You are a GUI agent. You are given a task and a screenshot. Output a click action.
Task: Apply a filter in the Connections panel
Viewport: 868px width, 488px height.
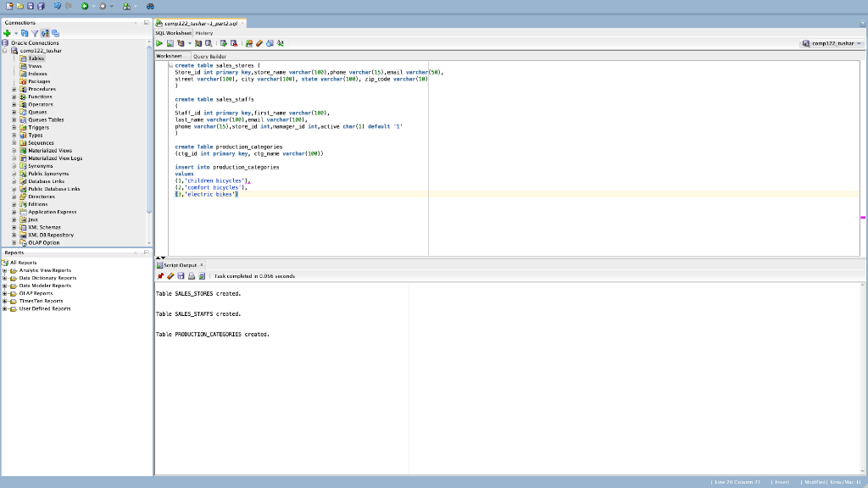(x=34, y=33)
